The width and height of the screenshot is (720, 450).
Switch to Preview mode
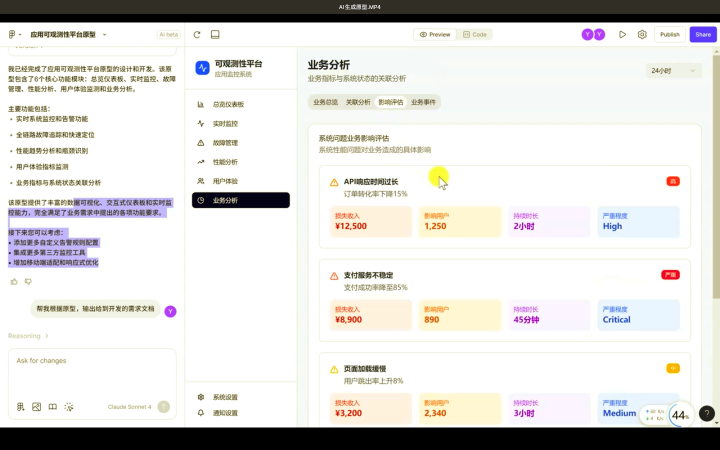434,34
